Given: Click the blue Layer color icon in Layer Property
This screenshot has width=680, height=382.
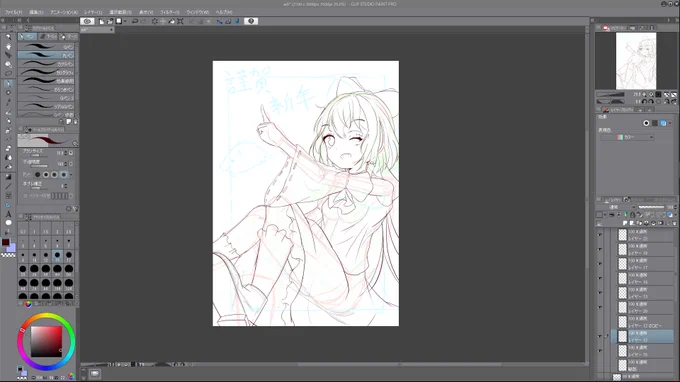Looking at the screenshot, I should [x=663, y=123].
